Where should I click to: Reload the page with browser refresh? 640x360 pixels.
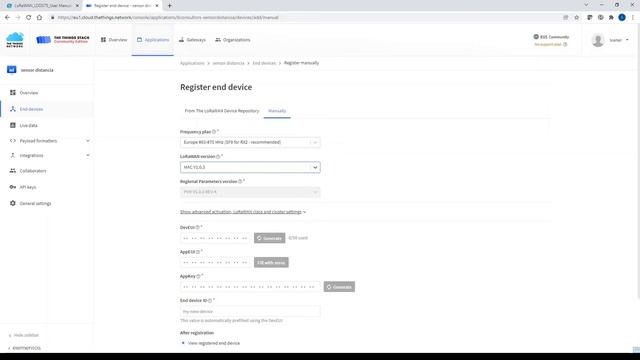pyautogui.click(x=28, y=18)
